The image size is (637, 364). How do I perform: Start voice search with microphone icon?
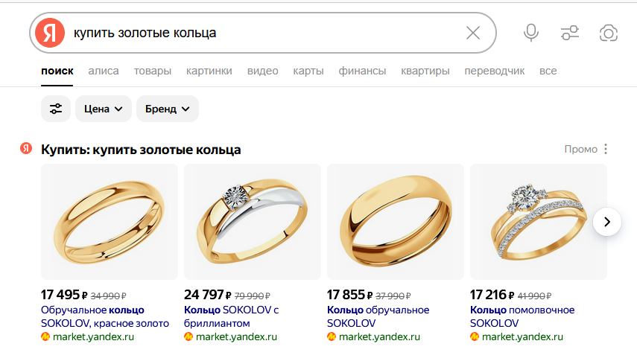tap(531, 33)
